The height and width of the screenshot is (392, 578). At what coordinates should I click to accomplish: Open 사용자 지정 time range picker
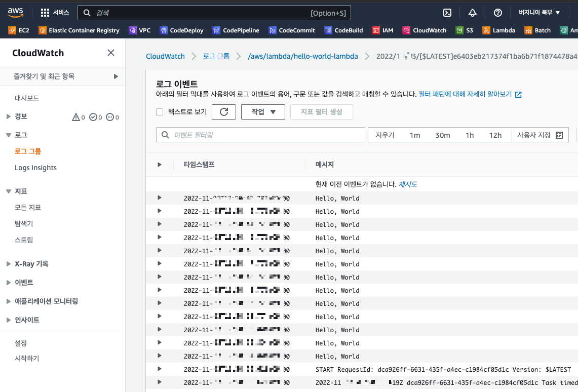click(540, 135)
